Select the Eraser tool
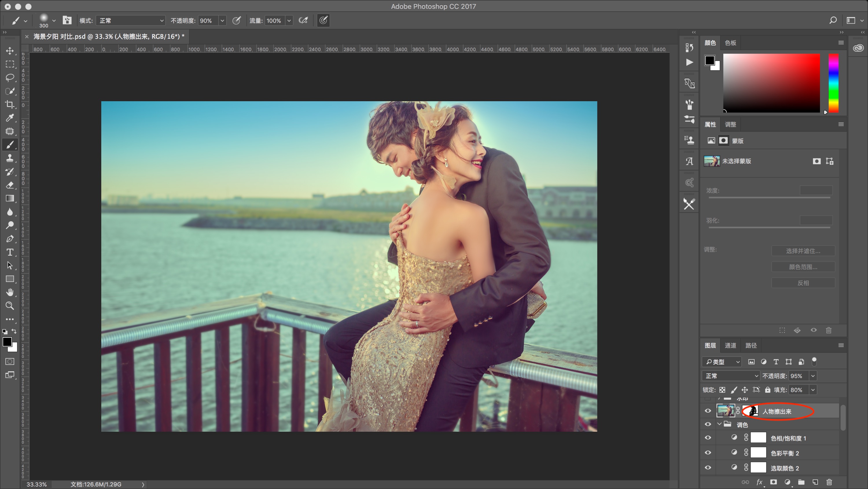868x489 pixels. click(x=10, y=185)
